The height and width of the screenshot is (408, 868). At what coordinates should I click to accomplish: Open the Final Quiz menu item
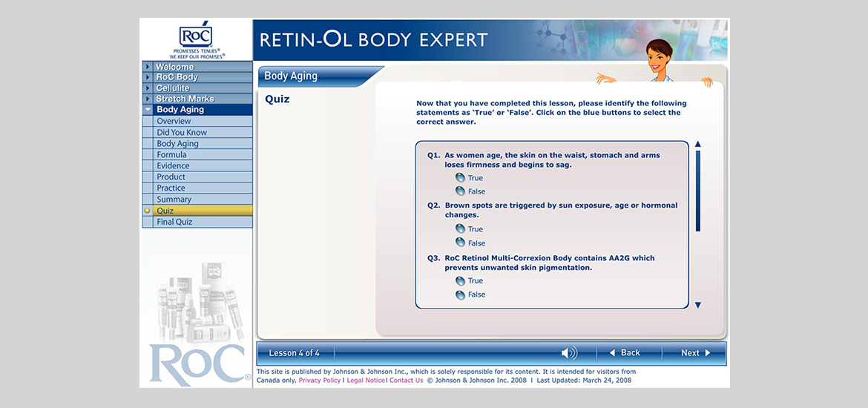(174, 222)
